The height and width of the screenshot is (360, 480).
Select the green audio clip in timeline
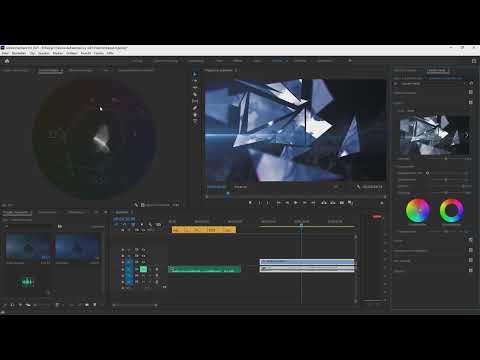(204, 269)
